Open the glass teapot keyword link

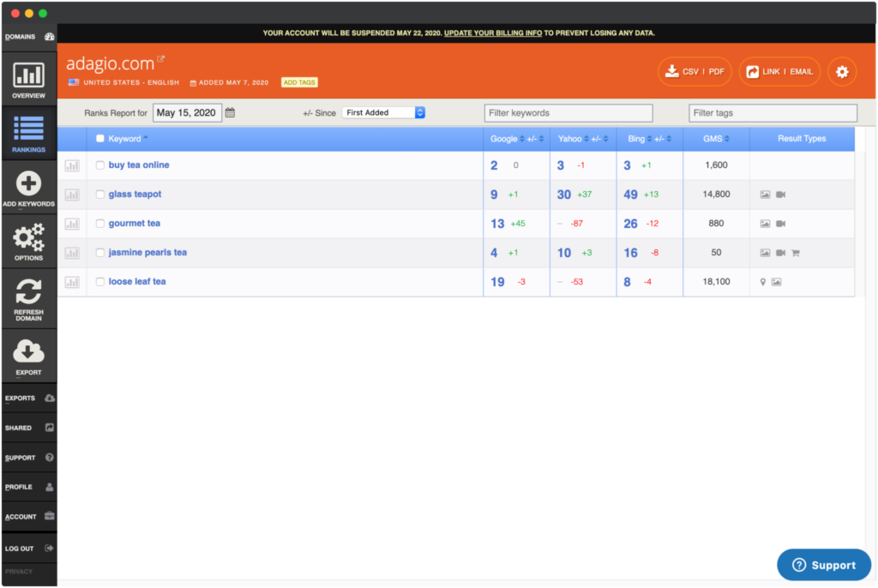click(x=135, y=195)
